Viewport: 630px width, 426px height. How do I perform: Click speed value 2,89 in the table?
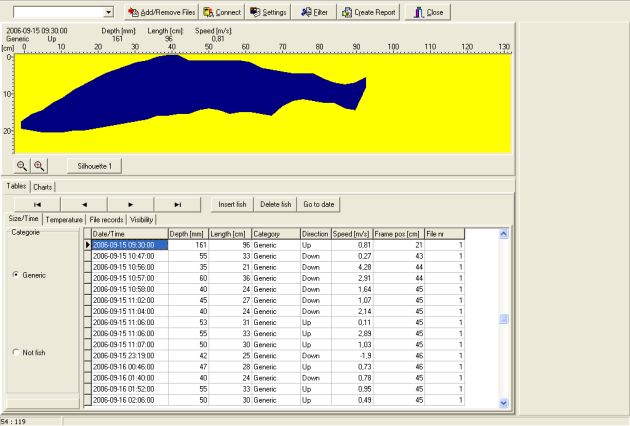tap(352, 333)
